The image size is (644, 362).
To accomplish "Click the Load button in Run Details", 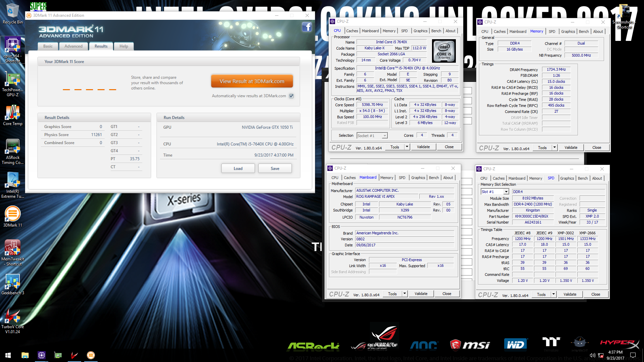I will tap(238, 169).
